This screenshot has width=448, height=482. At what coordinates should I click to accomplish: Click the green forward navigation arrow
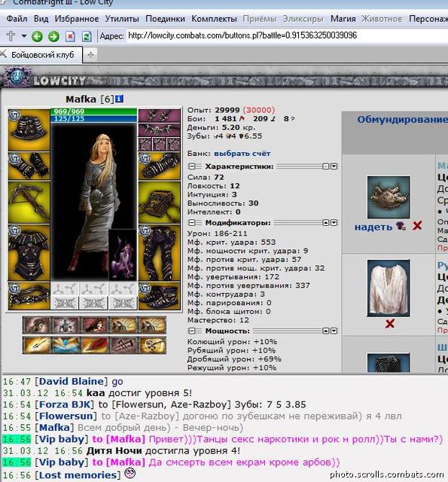(x=53, y=37)
